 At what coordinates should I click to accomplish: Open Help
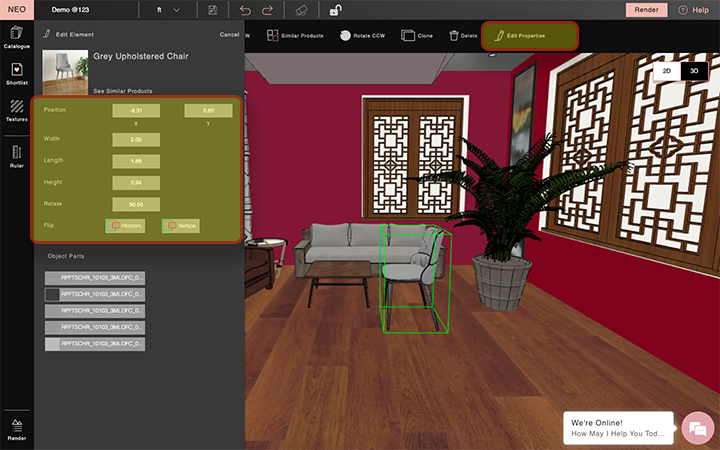(x=694, y=10)
